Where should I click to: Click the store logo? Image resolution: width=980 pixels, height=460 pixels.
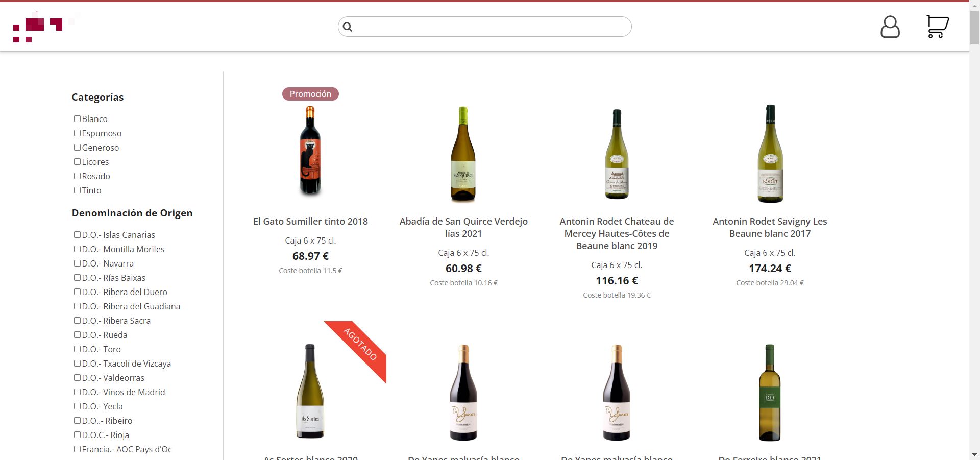[38, 27]
